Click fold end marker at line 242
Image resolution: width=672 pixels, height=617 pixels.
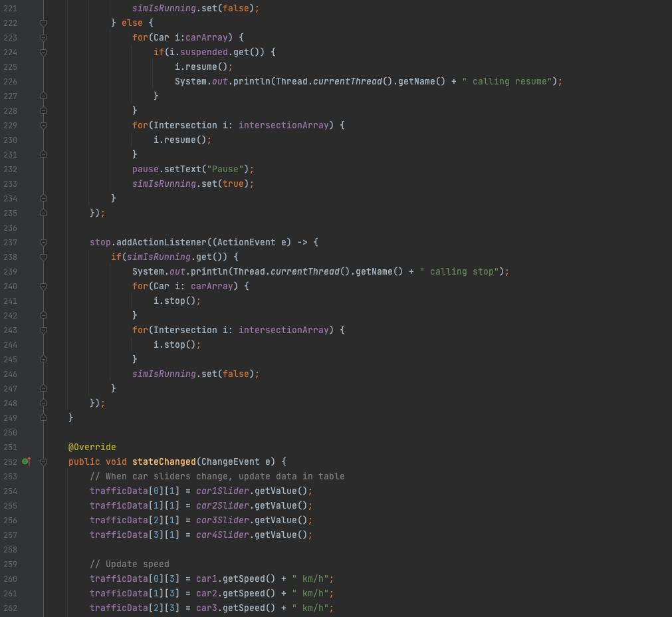click(43, 316)
